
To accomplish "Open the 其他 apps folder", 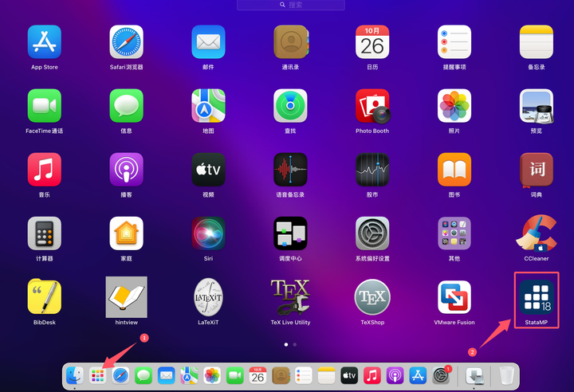I will click(x=454, y=233).
